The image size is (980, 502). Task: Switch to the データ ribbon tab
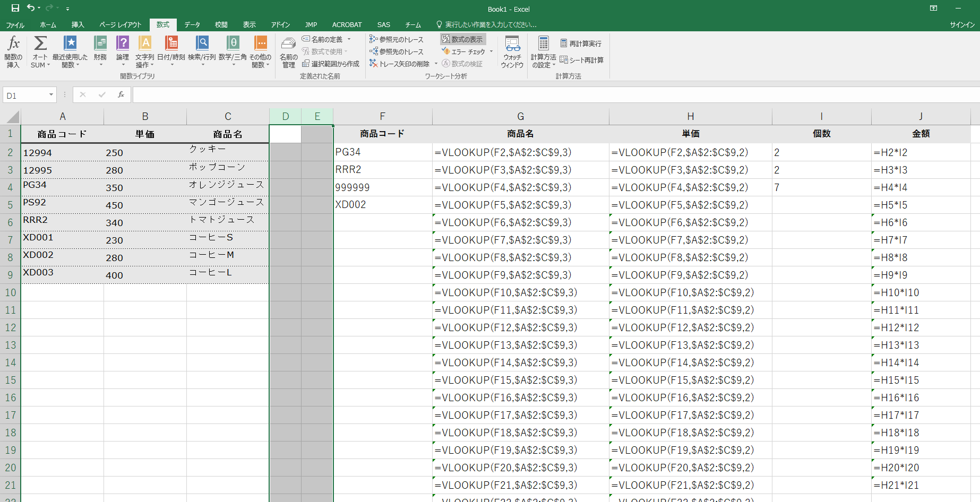click(x=192, y=24)
